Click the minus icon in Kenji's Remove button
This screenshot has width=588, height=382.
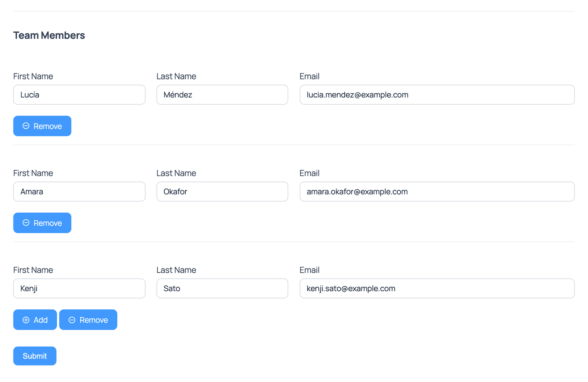(72, 320)
